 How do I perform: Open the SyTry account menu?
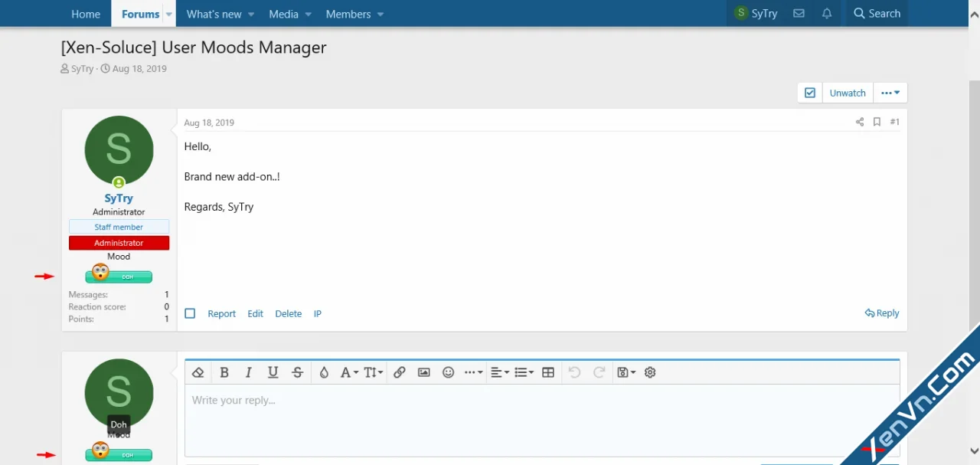tap(756, 14)
